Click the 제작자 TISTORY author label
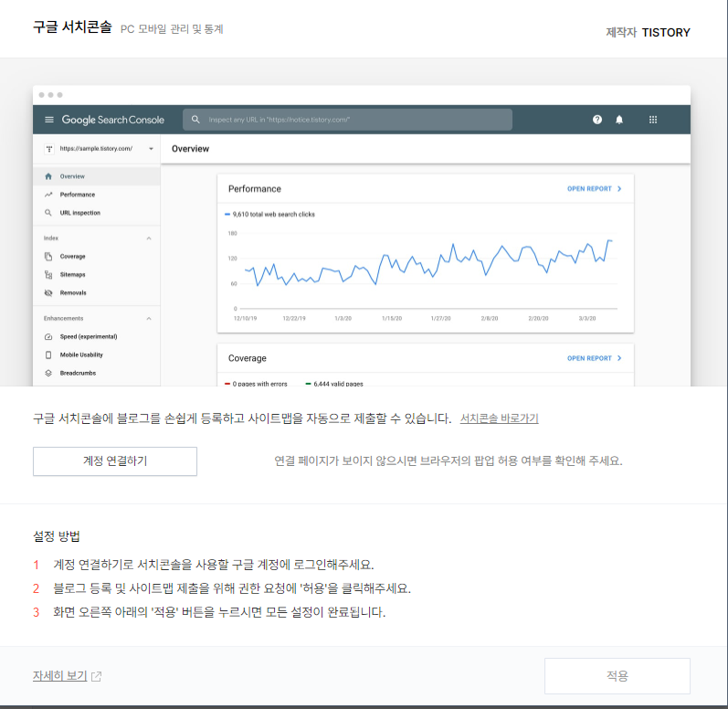The image size is (728, 709). click(648, 33)
